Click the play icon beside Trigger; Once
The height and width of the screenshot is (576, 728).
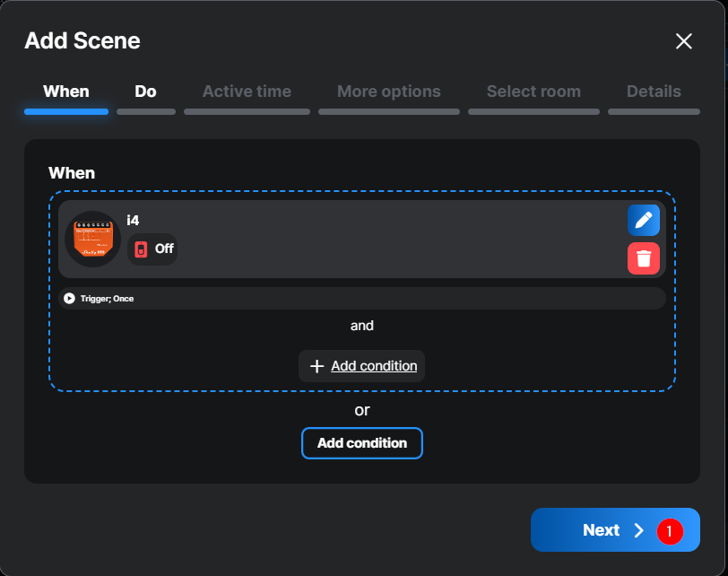click(x=69, y=298)
